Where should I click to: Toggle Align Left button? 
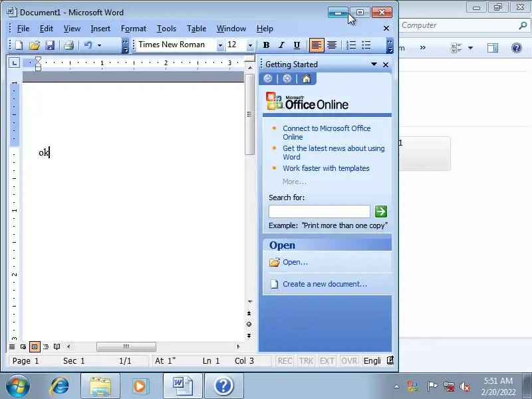coord(317,45)
